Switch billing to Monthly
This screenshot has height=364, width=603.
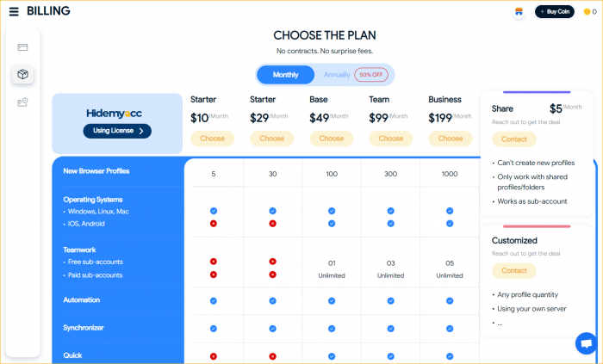[x=285, y=75]
